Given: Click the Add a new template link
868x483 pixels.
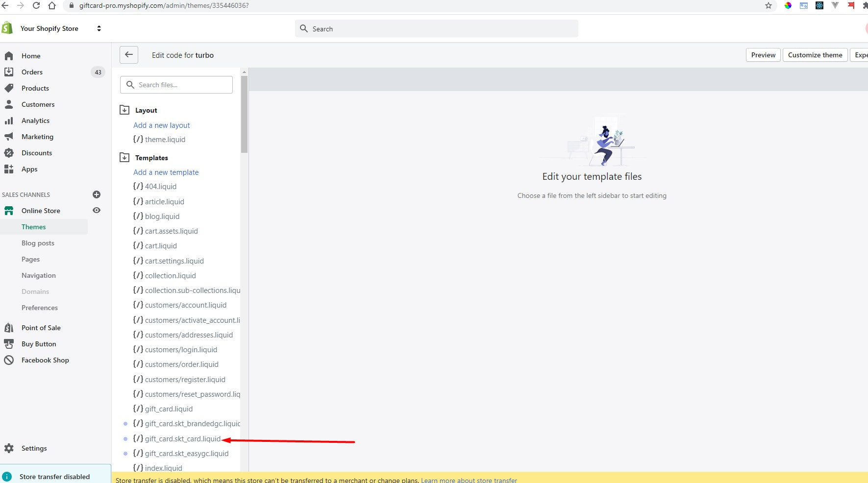Looking at the screenshot, I should [166, 172].
